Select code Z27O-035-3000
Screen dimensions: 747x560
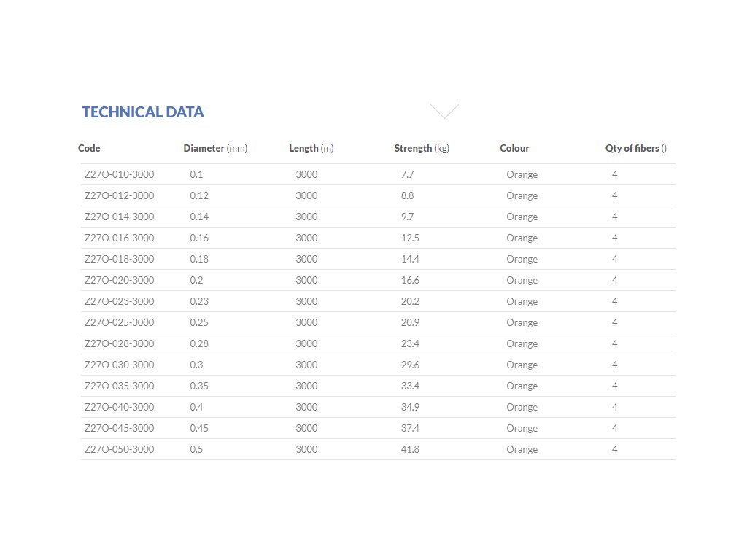point(120,386)
